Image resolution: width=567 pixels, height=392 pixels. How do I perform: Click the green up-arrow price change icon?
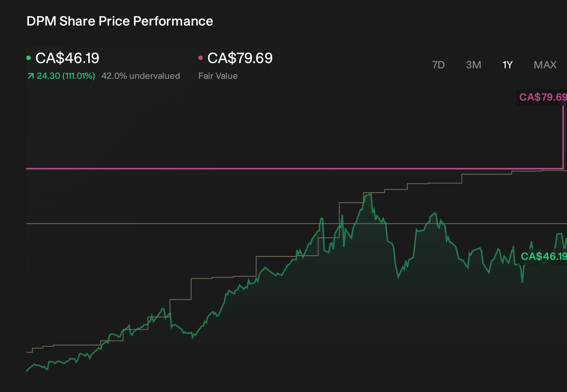pos(30,76)
